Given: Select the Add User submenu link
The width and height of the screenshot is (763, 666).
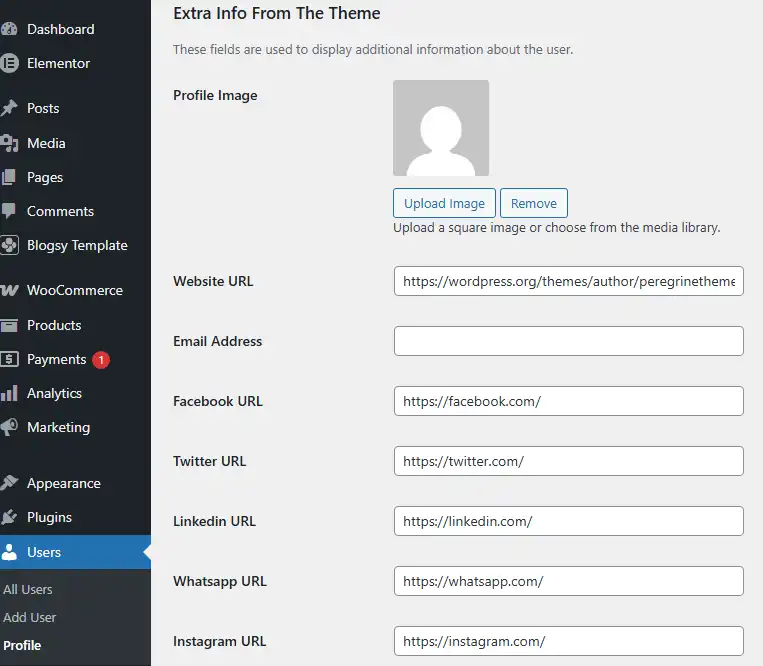Looking at the screenshot, I should coord(30,617).
